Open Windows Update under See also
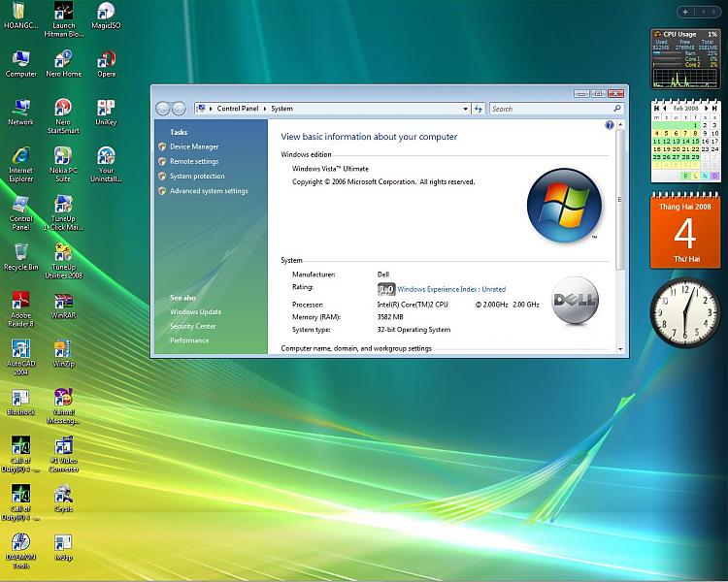The width and height of the screenshot is (728, 582). click(x=195, y=312)
